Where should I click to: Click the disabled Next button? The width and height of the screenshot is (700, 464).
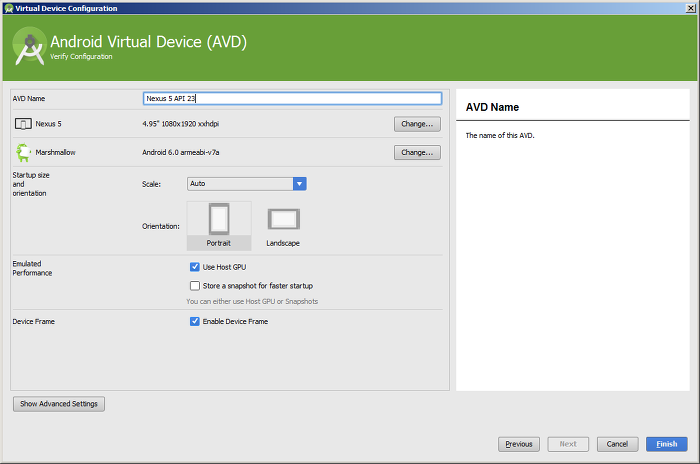coord(568,444)
